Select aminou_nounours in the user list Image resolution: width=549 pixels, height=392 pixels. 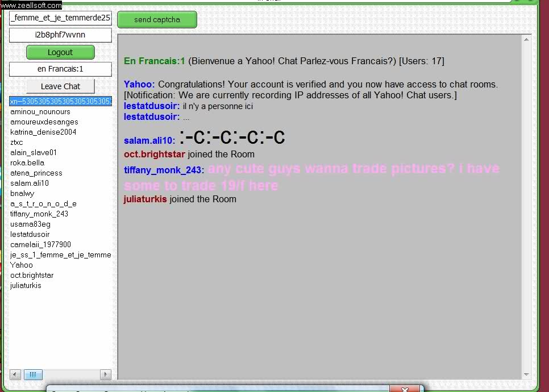pyautogui.click(x=40, y=111)
